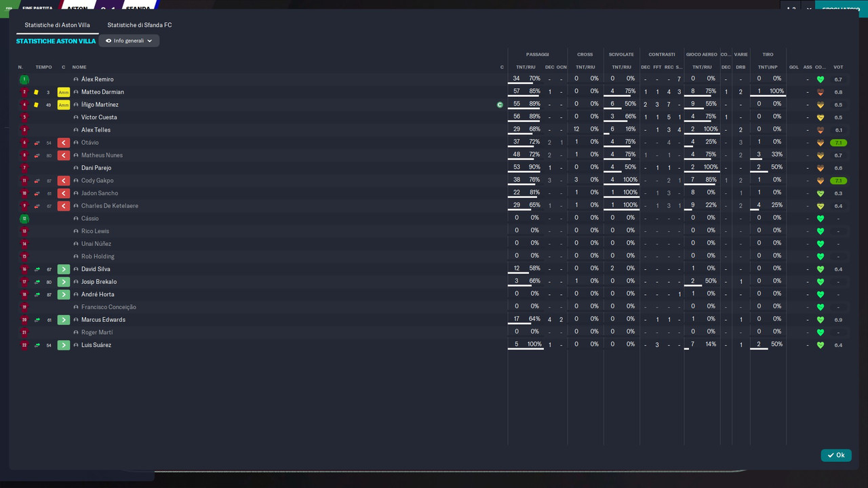Click the CONTRASTI column group header
This screenshot has height=488, width=868.
tap(662, 54)
